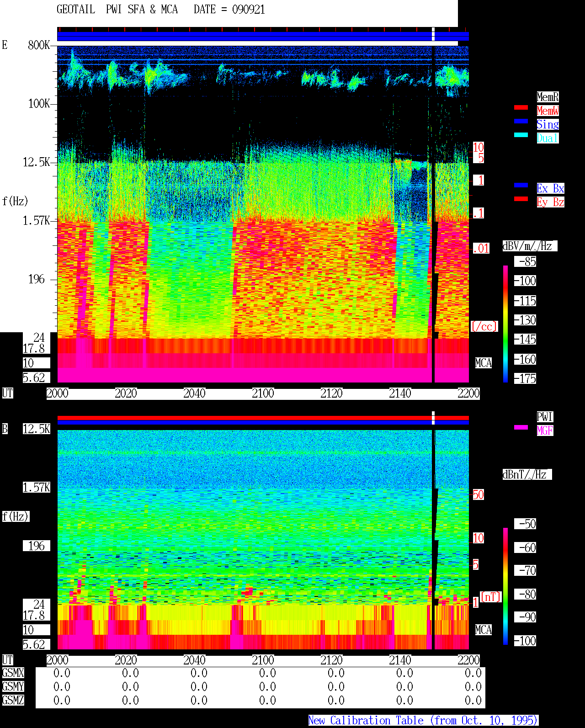Select the 'Ey Bz' legend label
Screen dimensions: 585x728
pos(550,202)
